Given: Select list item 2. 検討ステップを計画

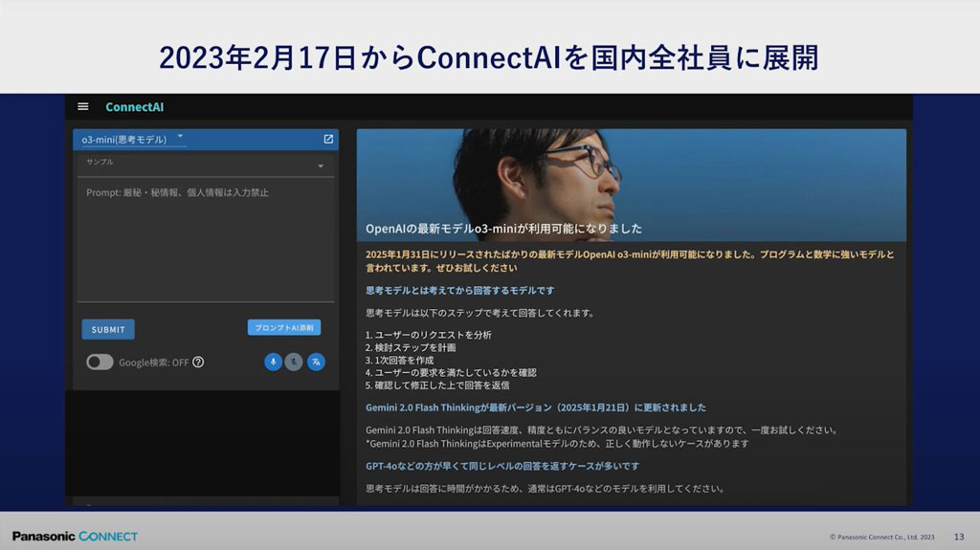Looking at the screenshot, I should coord(411,347).
